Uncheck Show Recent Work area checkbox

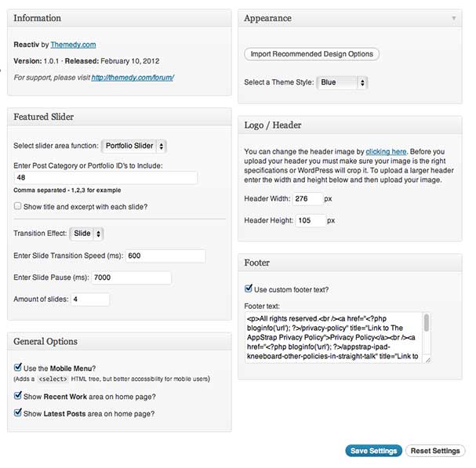pos(18,396)
